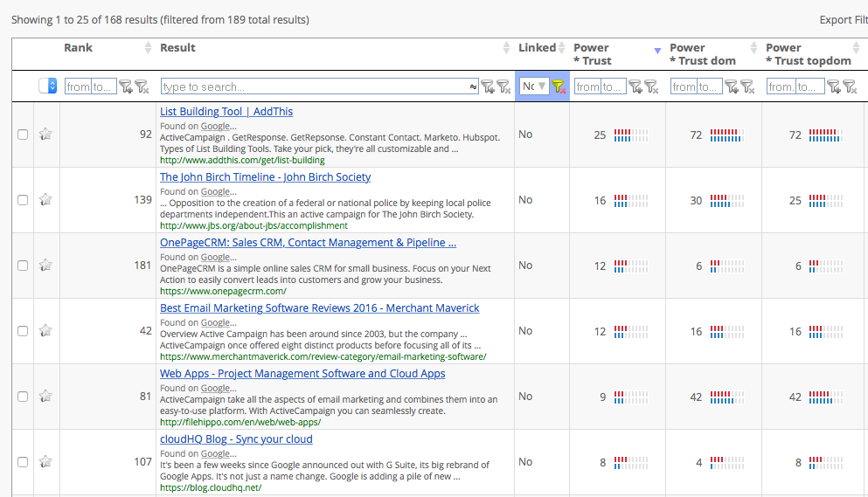Apply the Rank column filter funnel
The image size is (868, 497).
[x=126, y=86]
